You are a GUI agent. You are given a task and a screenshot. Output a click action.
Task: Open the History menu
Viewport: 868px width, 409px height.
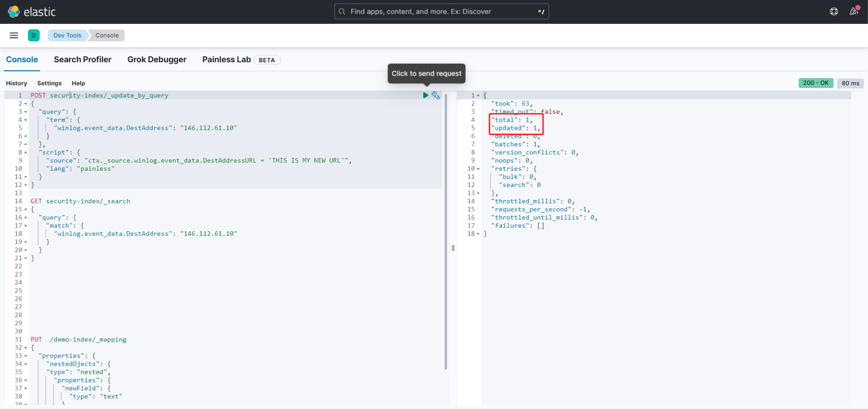tap(17, 83)
